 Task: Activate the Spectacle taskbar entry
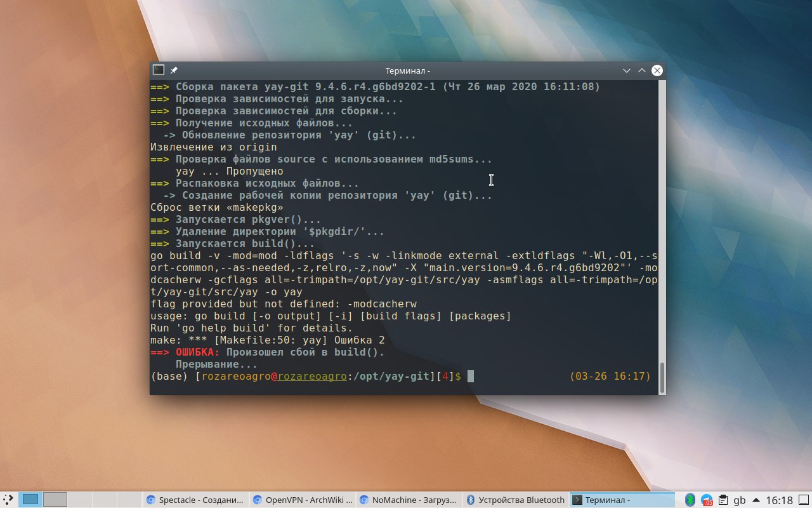tap(195, 500)
